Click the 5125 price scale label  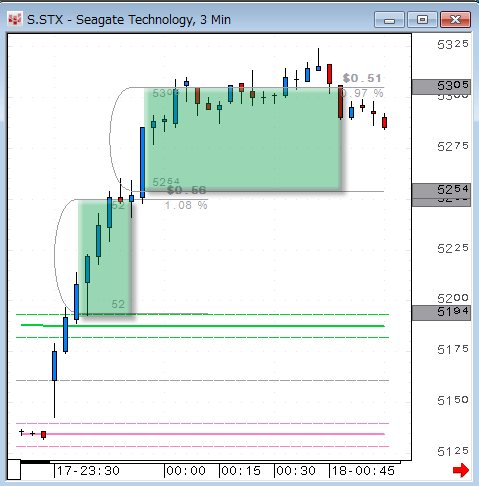coord(453,452)
